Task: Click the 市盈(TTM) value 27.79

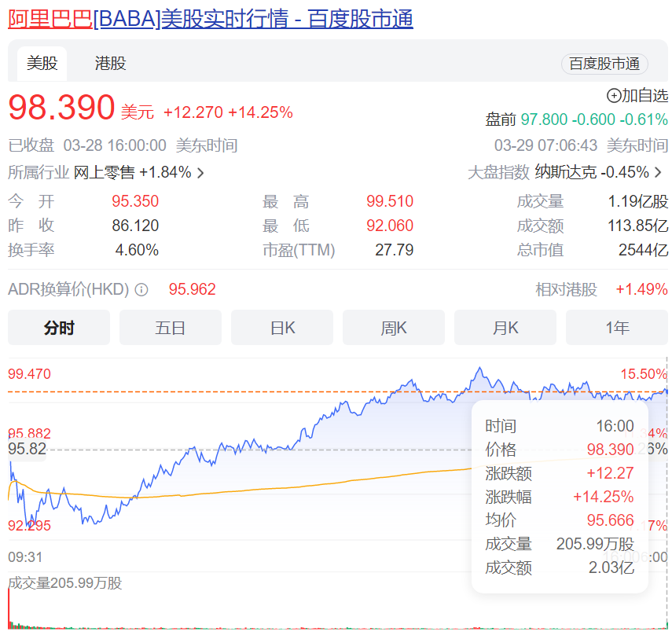Action: click(395, 250)
